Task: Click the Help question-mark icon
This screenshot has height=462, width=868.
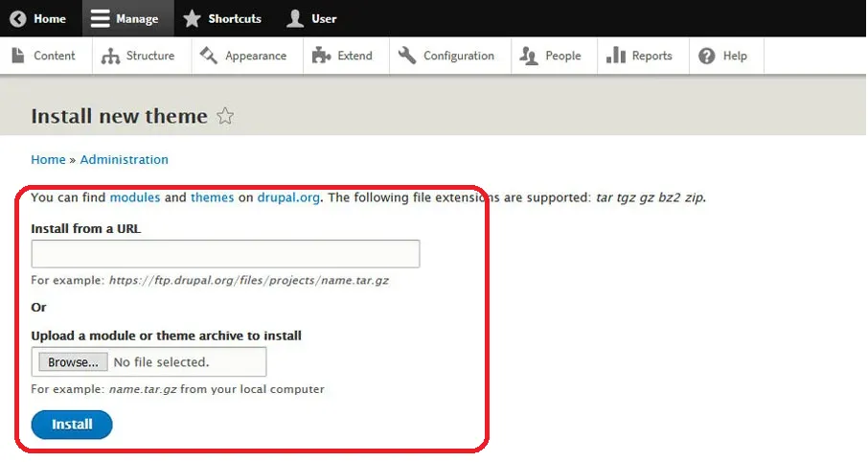Action: pos(706,56)
